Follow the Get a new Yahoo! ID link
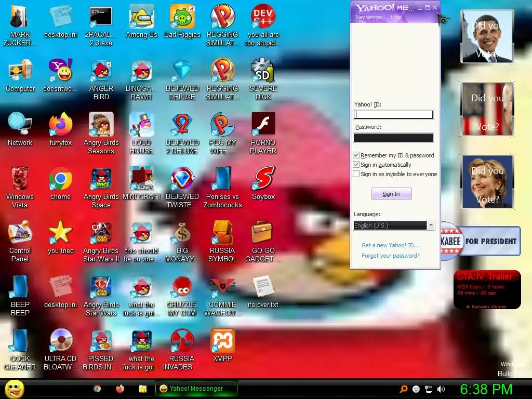 pyautogui.click(x=391, y=245)
